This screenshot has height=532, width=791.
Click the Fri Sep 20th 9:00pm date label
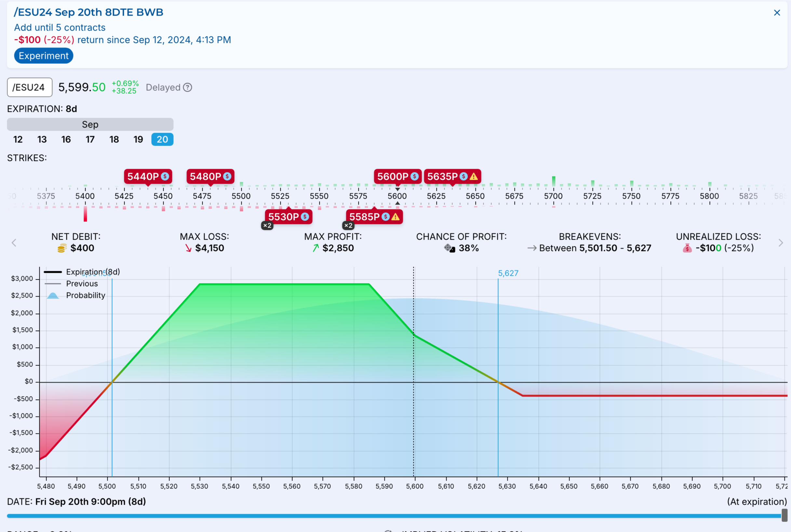(x=91, y=501)
